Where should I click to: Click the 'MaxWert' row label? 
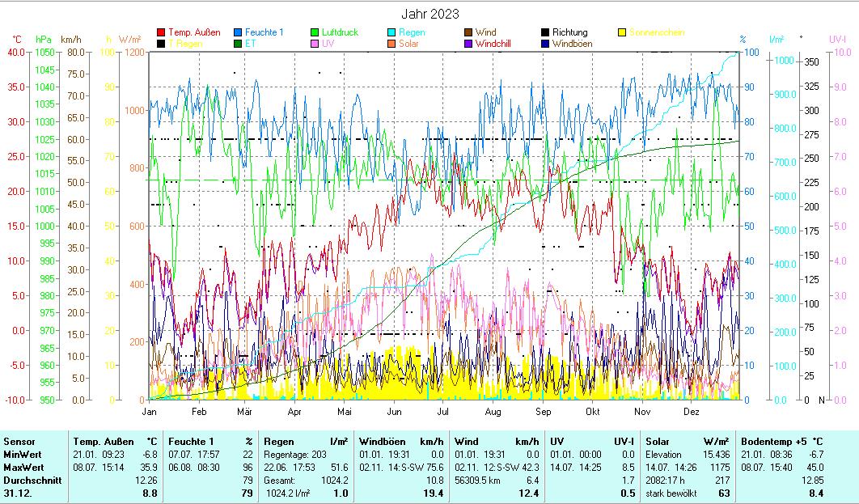coord(23,468)
